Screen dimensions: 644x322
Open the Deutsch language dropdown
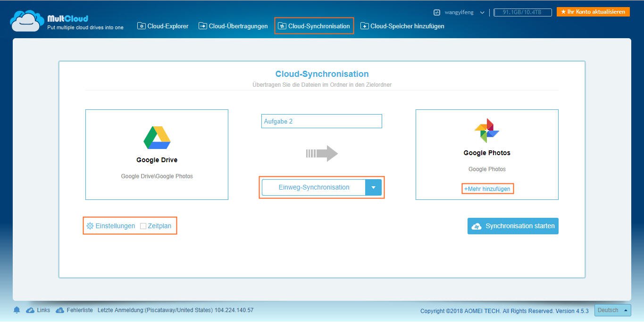tap(613, 310)
